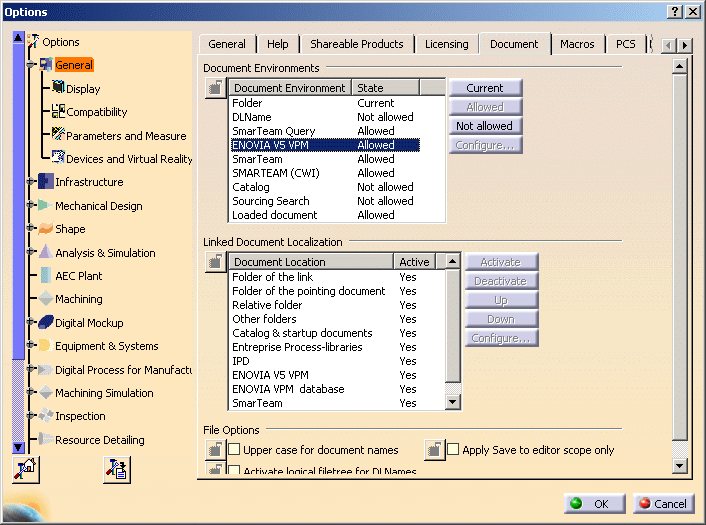Select the Catalog environment row
The width and height of the screenshot is (706, 525).
(325, 187)
